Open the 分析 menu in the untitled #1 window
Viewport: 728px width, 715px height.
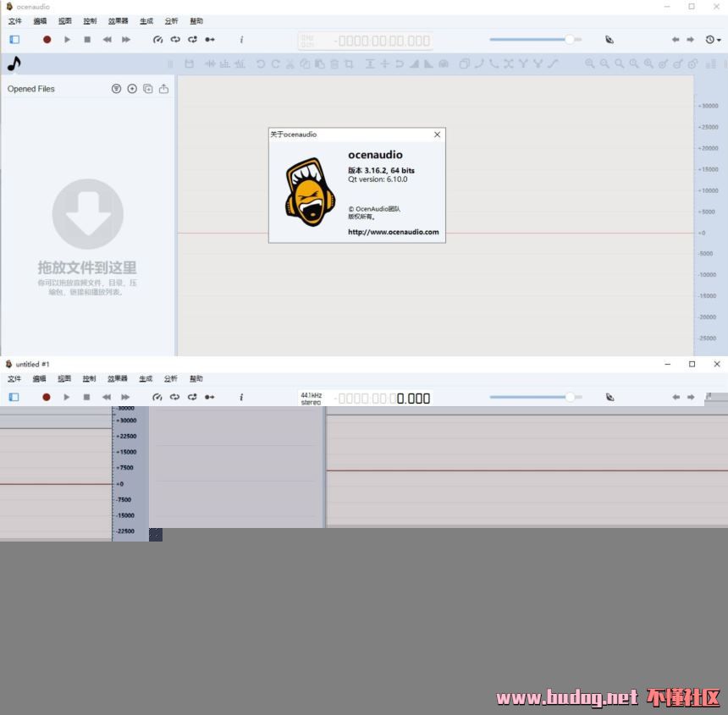(x=170, y=378)
